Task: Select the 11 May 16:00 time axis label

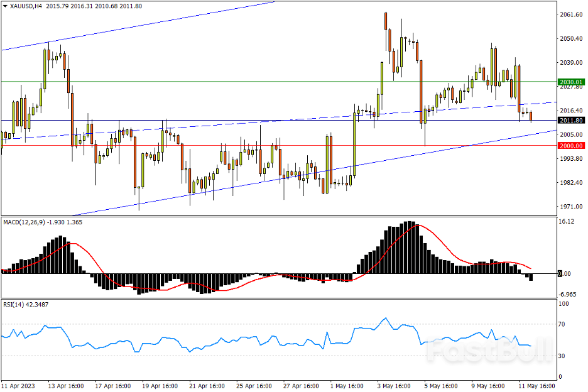Action: tap(536, 384)
